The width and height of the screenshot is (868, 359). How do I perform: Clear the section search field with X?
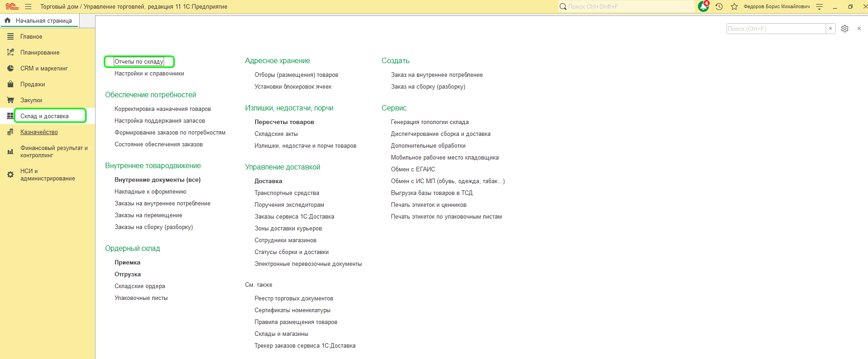point(830,29)
